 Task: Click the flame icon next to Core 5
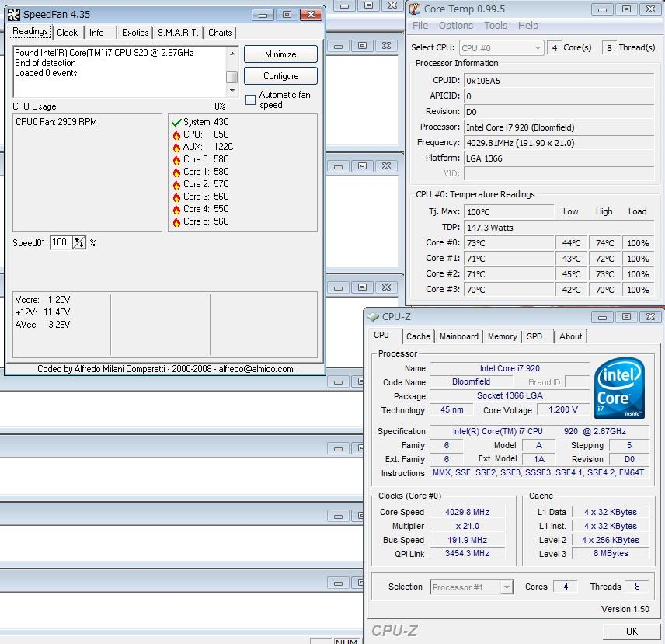click(176, 221)
